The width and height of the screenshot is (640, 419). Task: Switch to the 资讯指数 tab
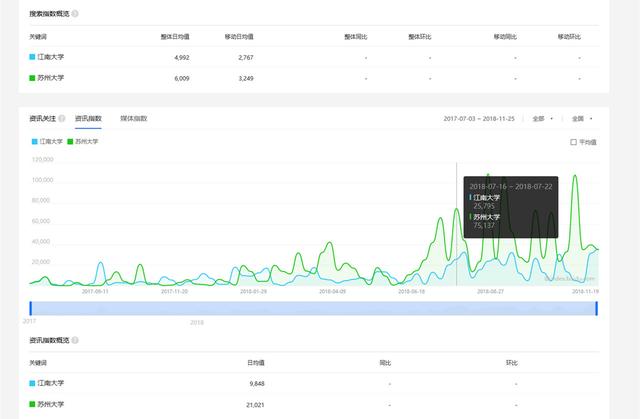coord(88,119)
